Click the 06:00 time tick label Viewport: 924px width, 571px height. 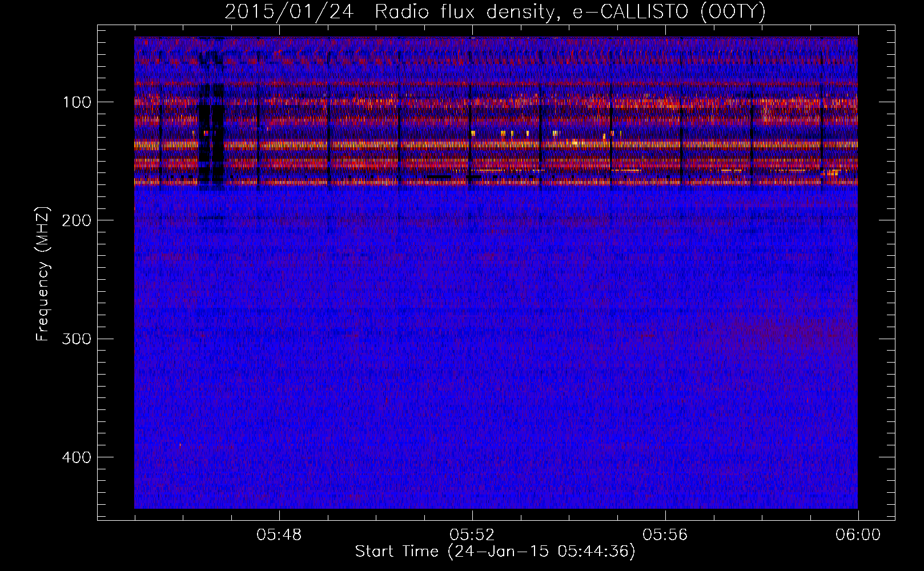coord(858,535)
